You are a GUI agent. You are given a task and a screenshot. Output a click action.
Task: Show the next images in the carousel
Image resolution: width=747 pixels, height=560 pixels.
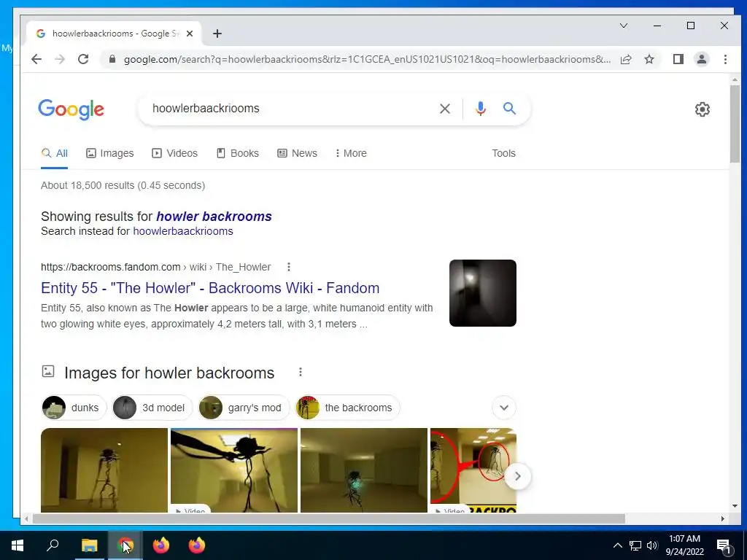pos(517,475)
